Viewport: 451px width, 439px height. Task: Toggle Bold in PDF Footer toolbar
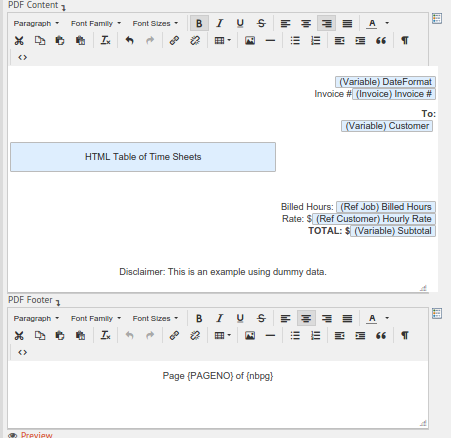[x=199, y=318]
